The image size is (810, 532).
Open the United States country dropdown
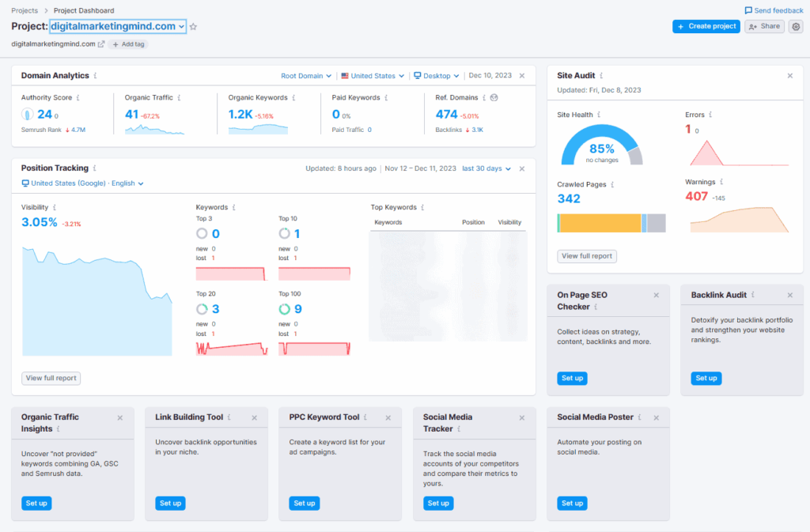click(x=373, y=76)
